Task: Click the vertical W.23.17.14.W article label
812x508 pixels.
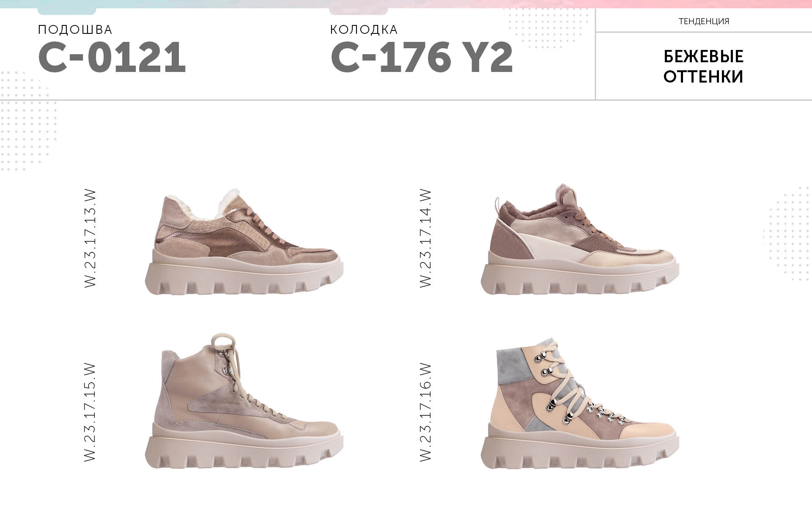Action: coord(425,239)
